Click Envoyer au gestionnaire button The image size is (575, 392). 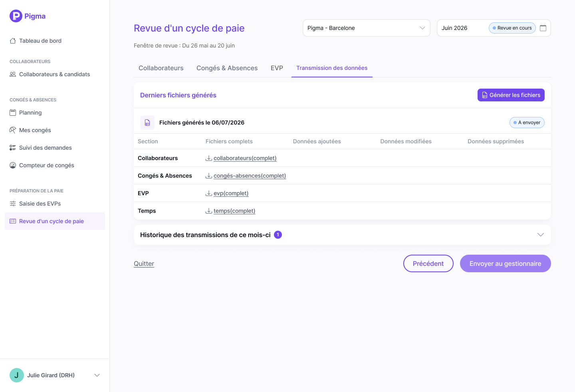(506, 263)
